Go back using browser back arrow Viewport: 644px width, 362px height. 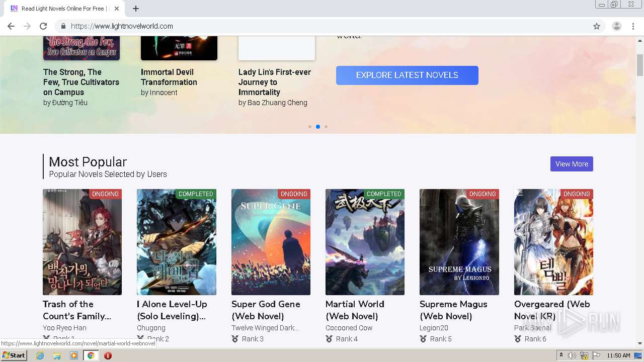[x=11, y=26]
